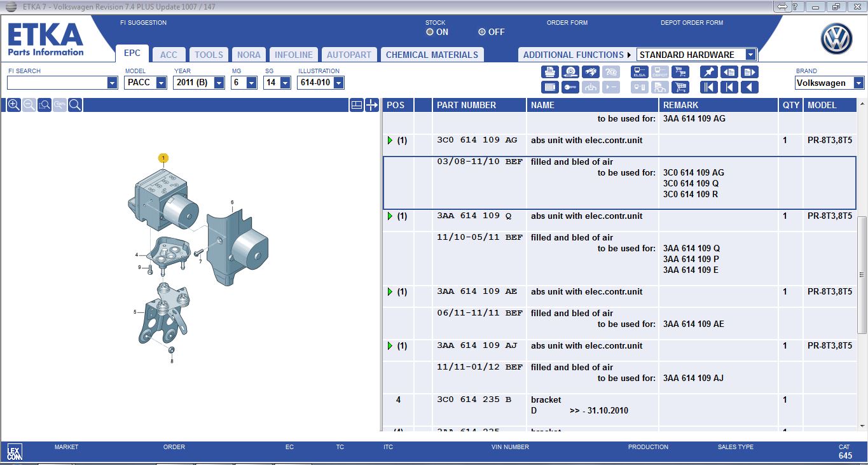
Task: Click the double shopping carts icon
Action: [x=680, y=72]
